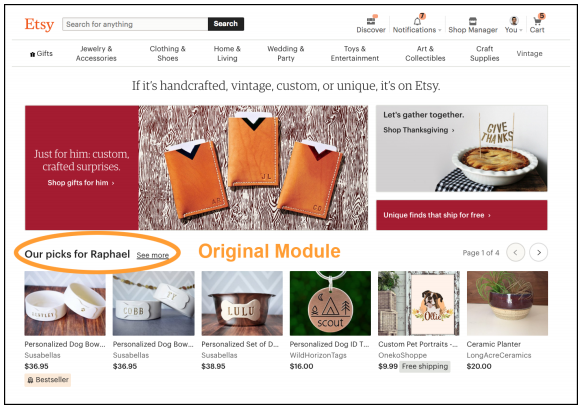The width and height of the screenshot is (583, 409).
Task: Open the Discover icon in header
Action: coord(371,21)
